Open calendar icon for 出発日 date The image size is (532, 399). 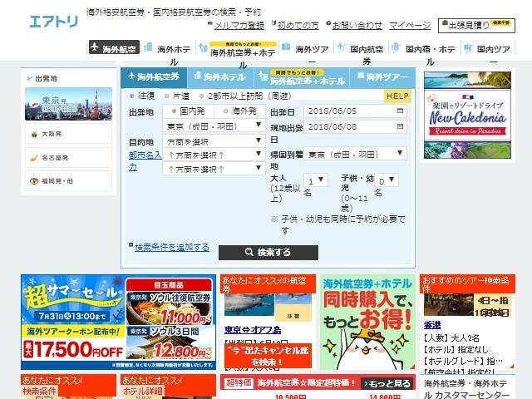click(x=401, y=111)
